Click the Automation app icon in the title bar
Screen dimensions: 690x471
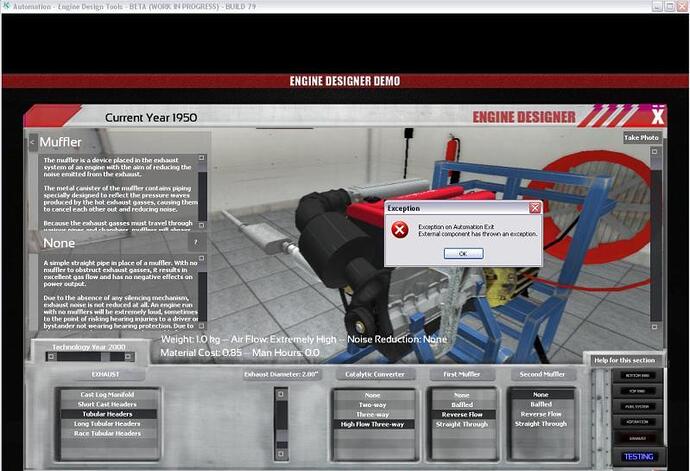tap(7, 6)
